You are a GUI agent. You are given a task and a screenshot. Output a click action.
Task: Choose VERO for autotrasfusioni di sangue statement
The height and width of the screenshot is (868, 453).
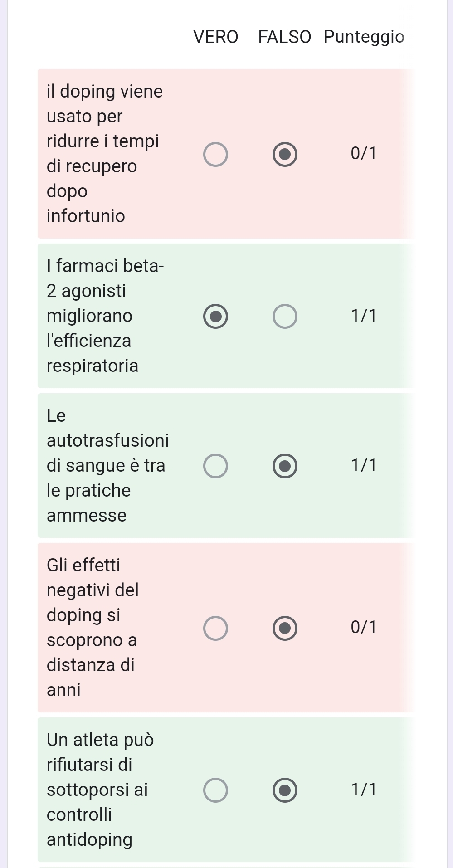point(215,466)
